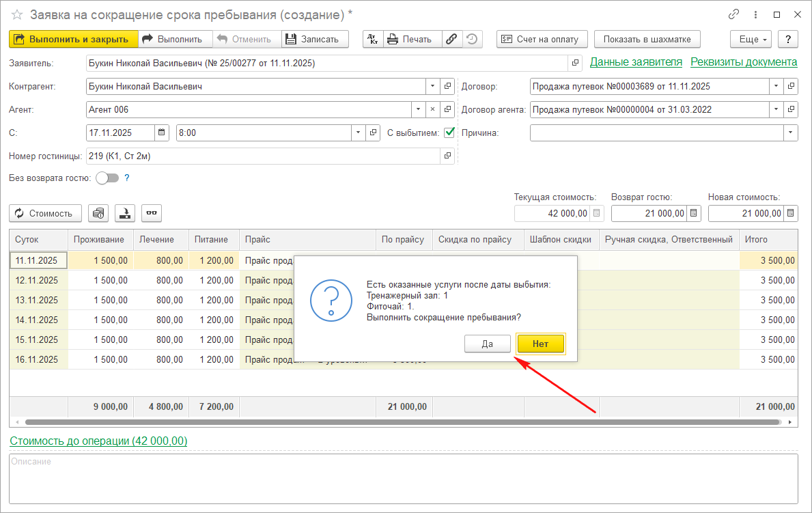The height and width of the screenshot is (513, 812).
Task: Click the clear X button in Агент field
Action: (432, 109)
